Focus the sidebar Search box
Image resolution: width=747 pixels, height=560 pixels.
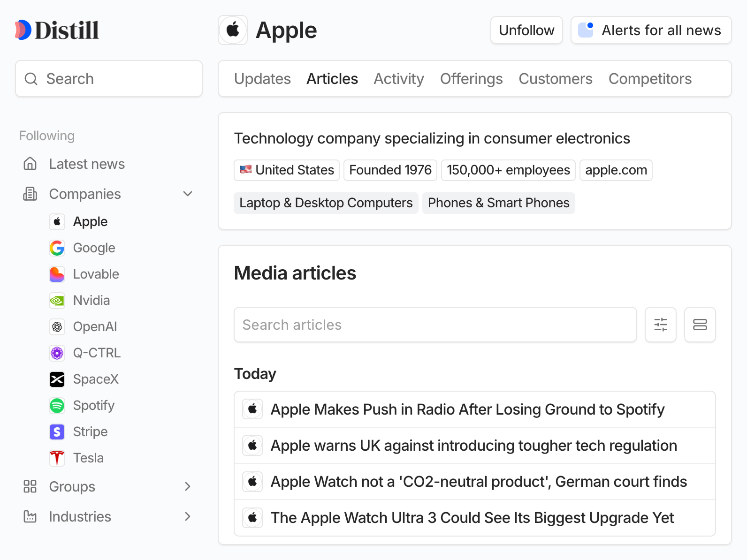[x=109, y=79]
